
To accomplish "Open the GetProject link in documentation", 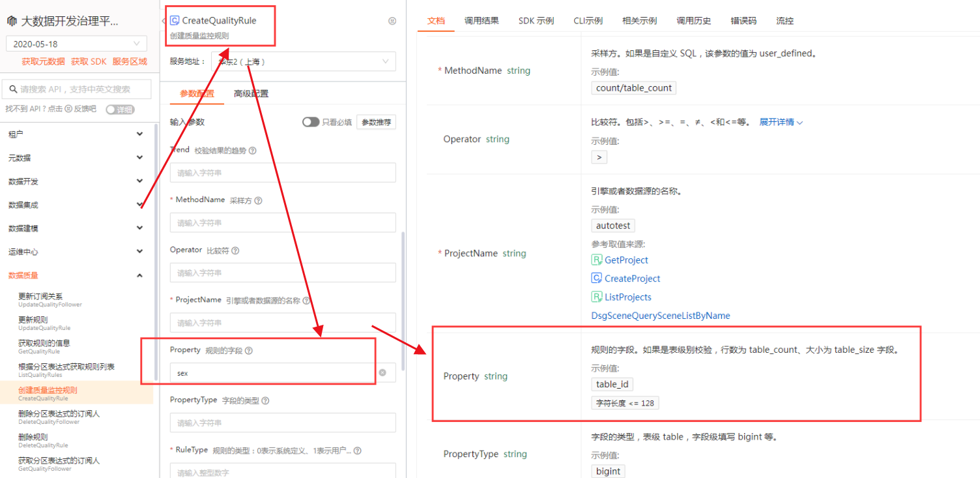I will pos(626,260).
